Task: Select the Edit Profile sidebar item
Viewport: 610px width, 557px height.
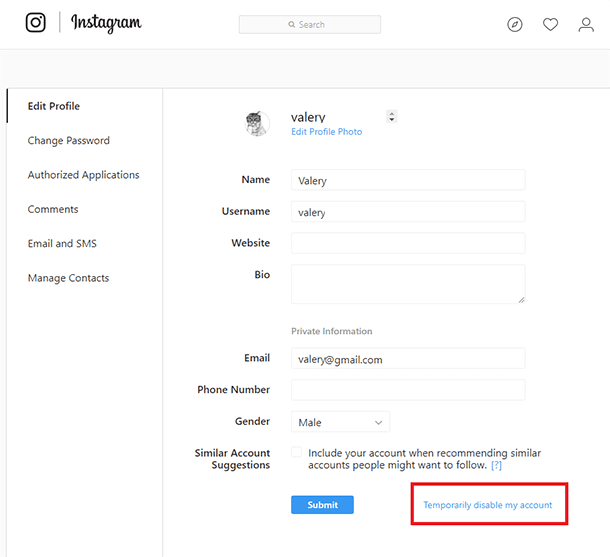Action: (54, 106)
